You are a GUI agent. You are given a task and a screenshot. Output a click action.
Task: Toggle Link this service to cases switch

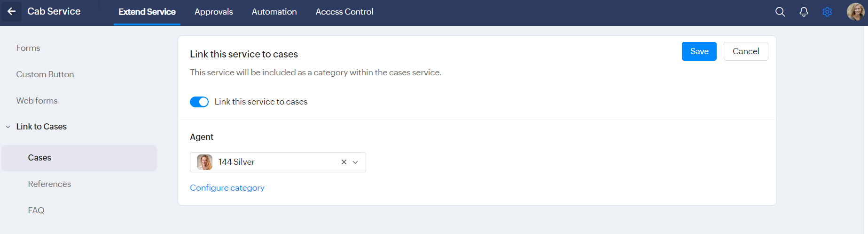coord(199,102)
